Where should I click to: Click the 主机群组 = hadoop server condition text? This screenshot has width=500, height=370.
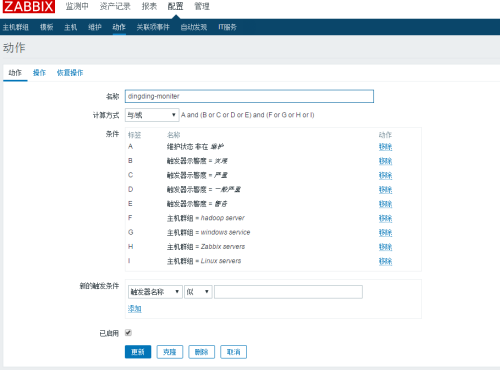pyautogui.click(x=206, y=218)
